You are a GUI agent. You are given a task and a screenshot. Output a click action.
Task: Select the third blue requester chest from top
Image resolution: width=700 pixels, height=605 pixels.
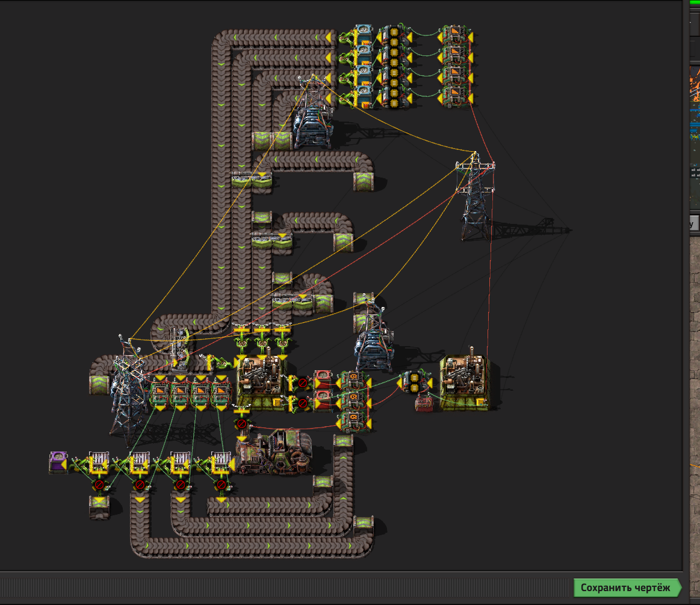click(365, 76)
